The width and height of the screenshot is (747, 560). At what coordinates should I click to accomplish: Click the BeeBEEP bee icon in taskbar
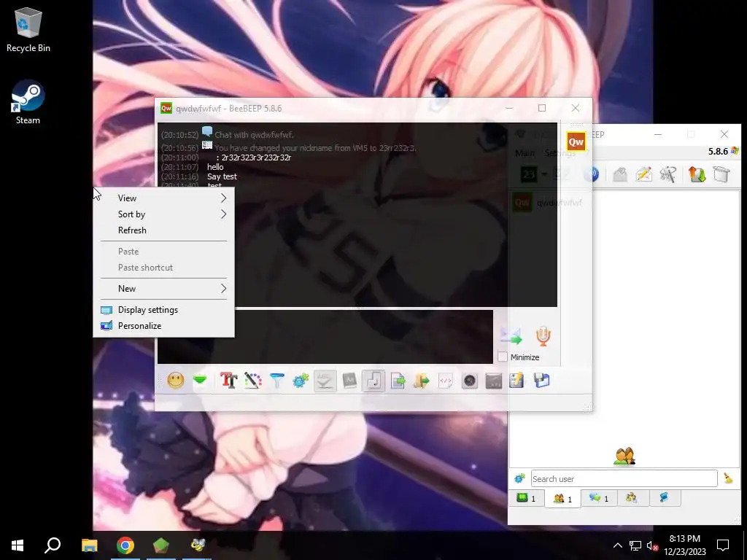pyautogui.click(x=197, y=545)
